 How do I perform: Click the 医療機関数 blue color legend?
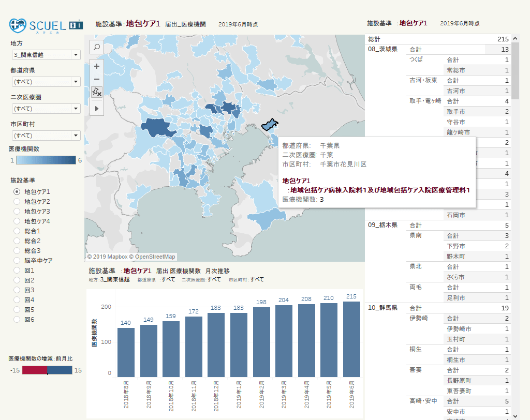pyautogui.click(x=46, y=160)
